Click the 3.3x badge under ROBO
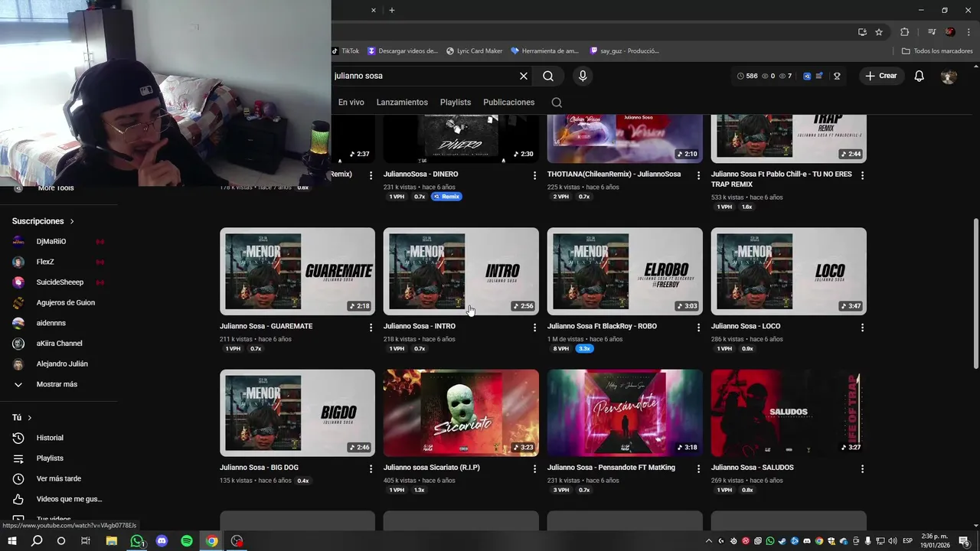 click(584, 349)
